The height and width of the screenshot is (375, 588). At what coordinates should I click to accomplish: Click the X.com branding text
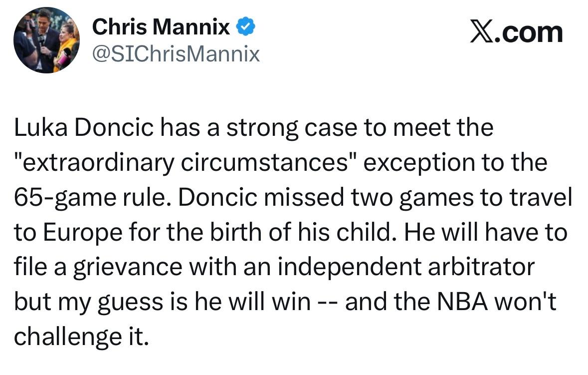(x=517, y=31)
